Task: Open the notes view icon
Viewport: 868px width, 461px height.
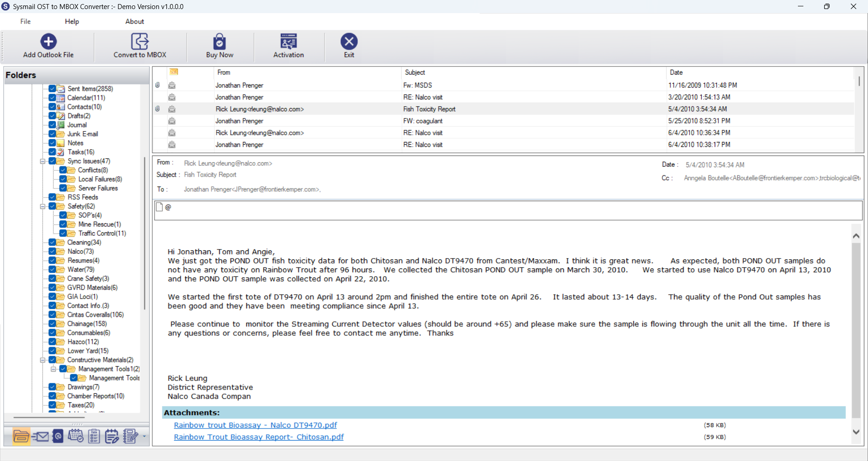Action: [112, 436]
